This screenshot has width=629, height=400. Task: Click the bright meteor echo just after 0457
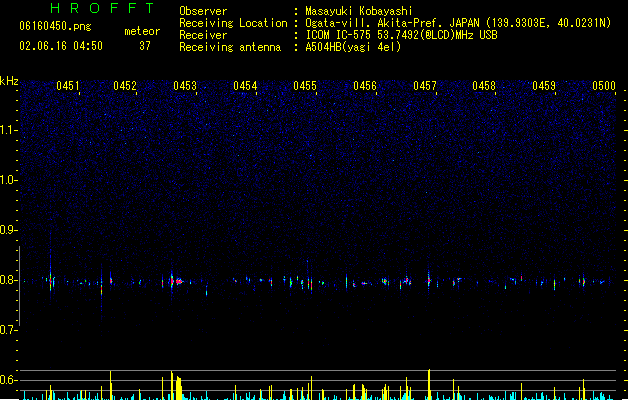click(429, 279)
